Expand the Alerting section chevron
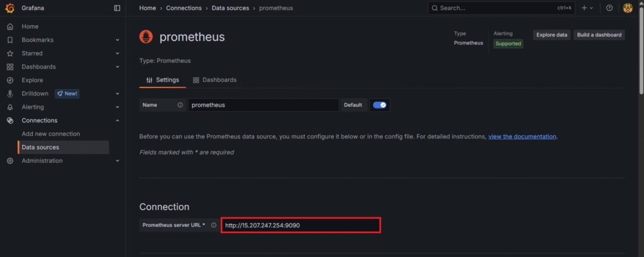This screenshot has width=644, height=257. pyautogui.click(x=118, y=107)
